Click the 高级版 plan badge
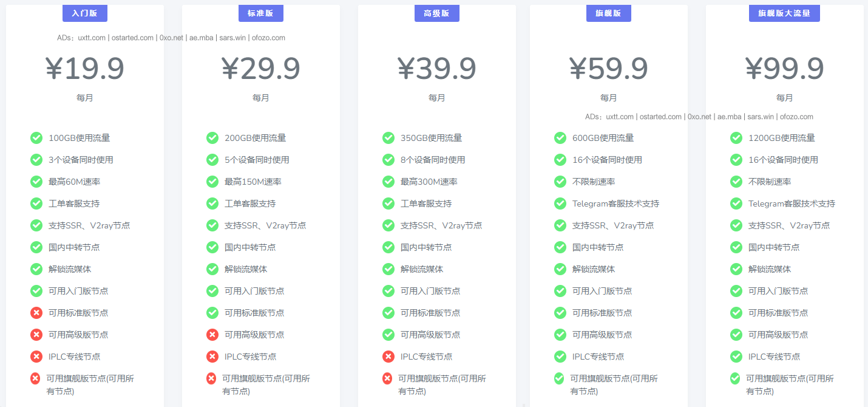The width and height of the screenshot is (868, 407). (x=436, y=13)
